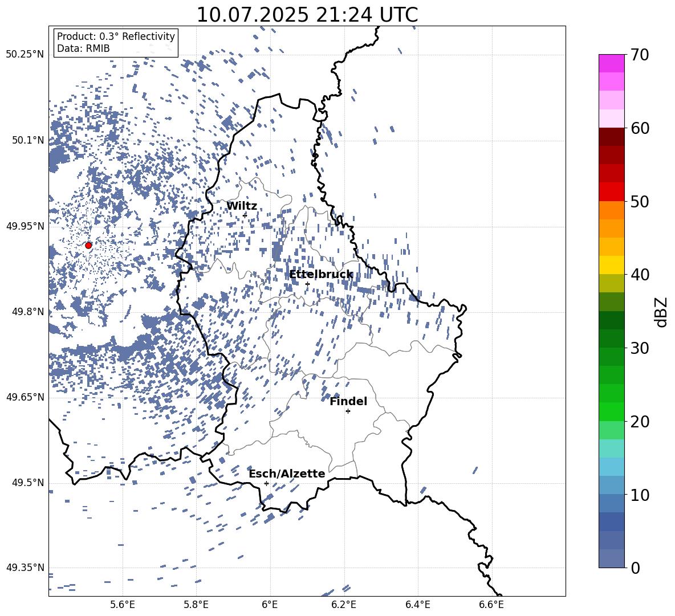Viewport: 675px width, 616px height.
Task: Select the Findel city label
Action: [348, 401]
